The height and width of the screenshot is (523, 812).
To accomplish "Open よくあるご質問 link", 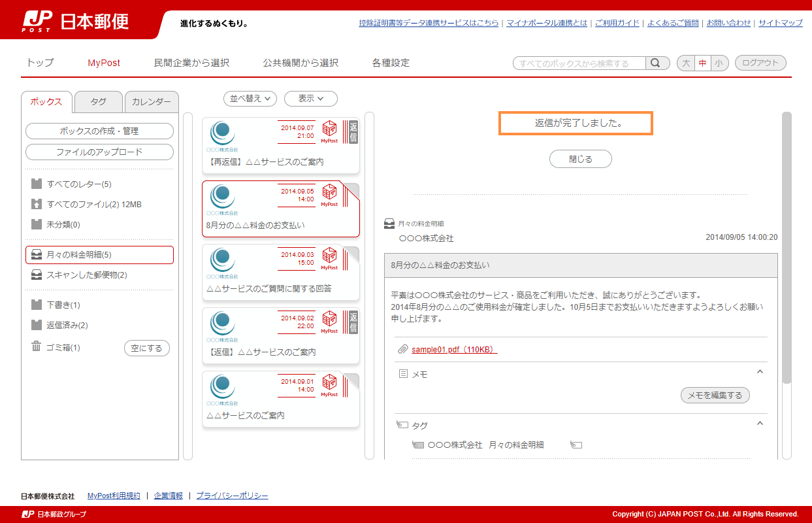I will 673,23.
